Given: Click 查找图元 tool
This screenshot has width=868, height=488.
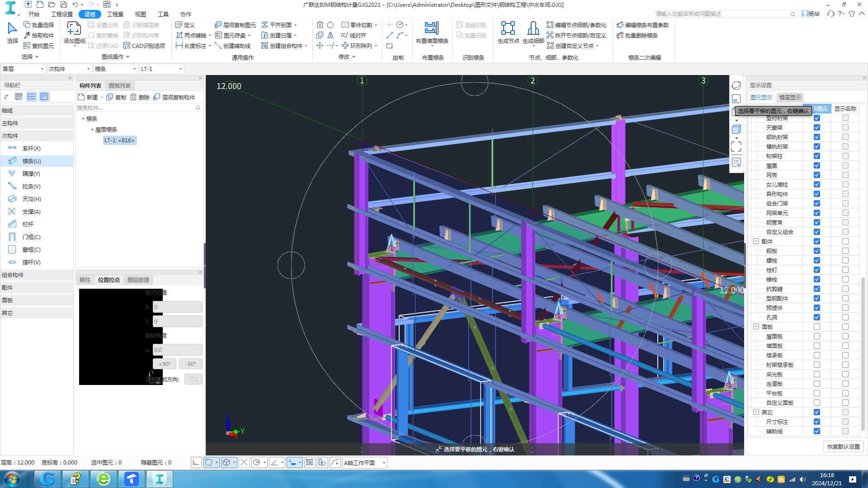Looking at the screenshot, I should pos(39,46).
